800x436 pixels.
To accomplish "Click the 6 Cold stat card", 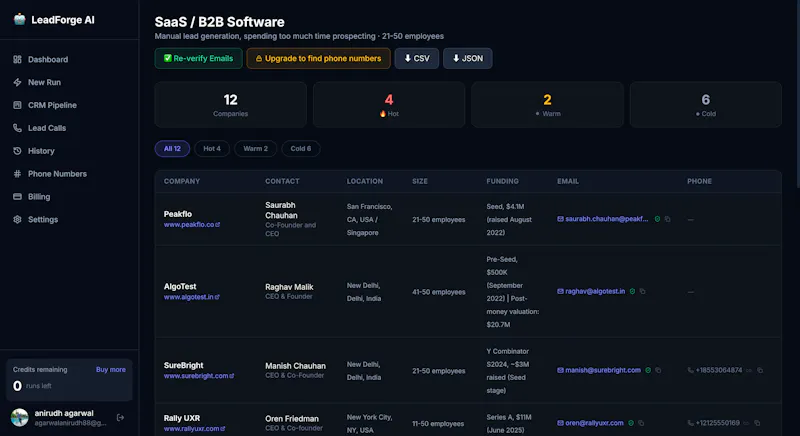I will [x=706, y=105].
